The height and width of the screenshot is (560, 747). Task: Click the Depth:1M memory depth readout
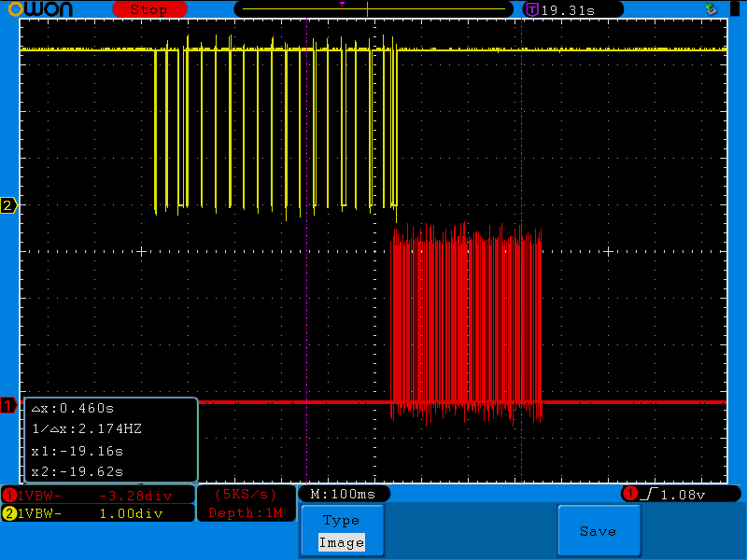point(246,512)
